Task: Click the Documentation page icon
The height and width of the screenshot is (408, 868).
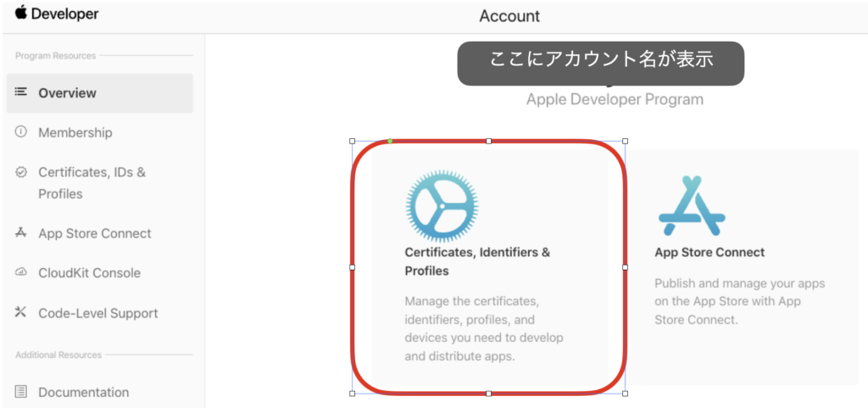Action: click(x=21, y=392)
